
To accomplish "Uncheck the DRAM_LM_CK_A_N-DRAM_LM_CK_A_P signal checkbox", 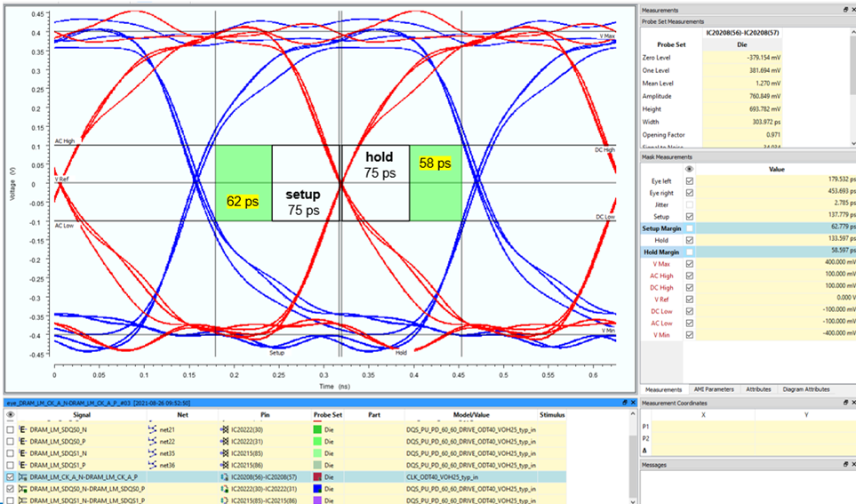I will tap(10, 476).
